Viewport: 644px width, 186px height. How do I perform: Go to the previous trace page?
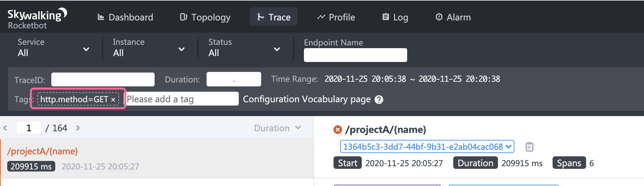[x=5, y=128]
